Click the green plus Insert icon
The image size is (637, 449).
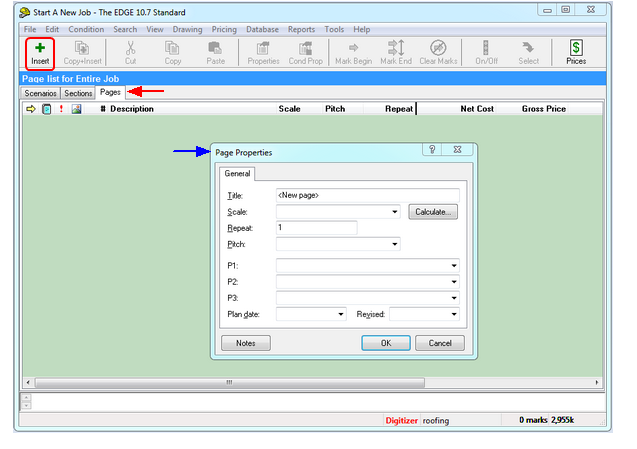40,48
